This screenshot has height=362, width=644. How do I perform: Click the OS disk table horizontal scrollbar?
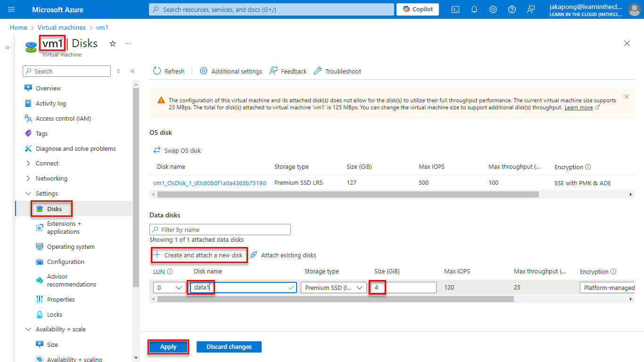pos(348,194)
